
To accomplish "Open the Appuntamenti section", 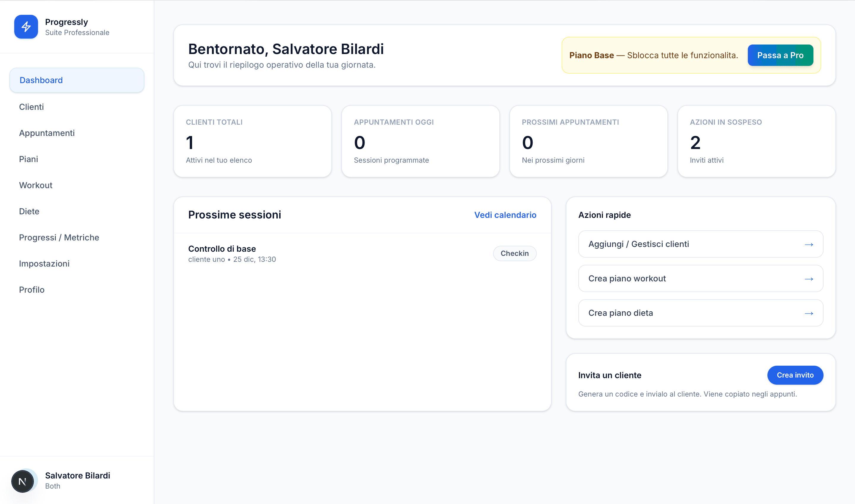I will click(x=47, y=133).
